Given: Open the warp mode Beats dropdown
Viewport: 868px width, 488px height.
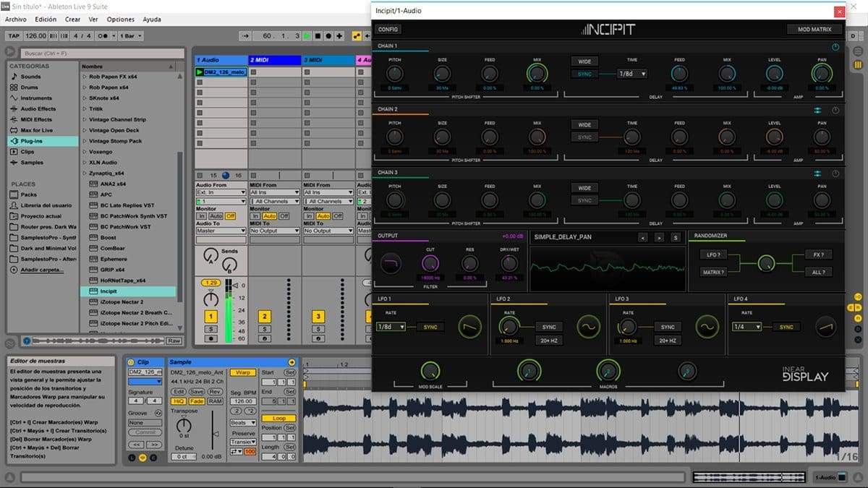Looking at the screenshot, I should (x=243, y=422).
